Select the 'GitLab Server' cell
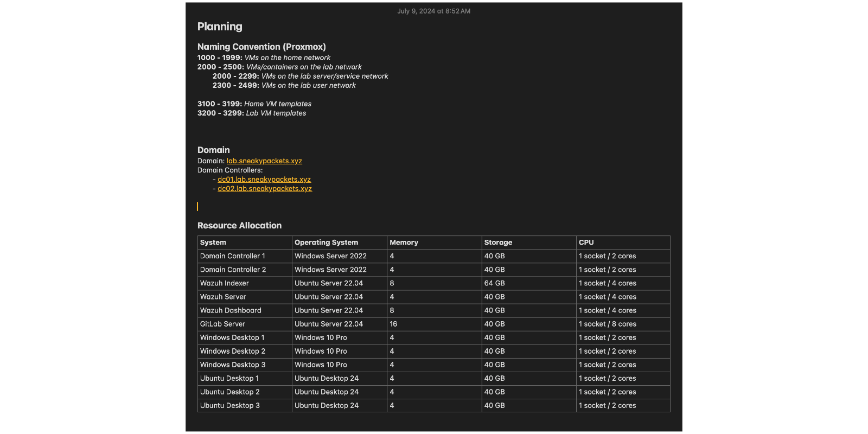Screen dimensions: 868x434 click(245, 324)
